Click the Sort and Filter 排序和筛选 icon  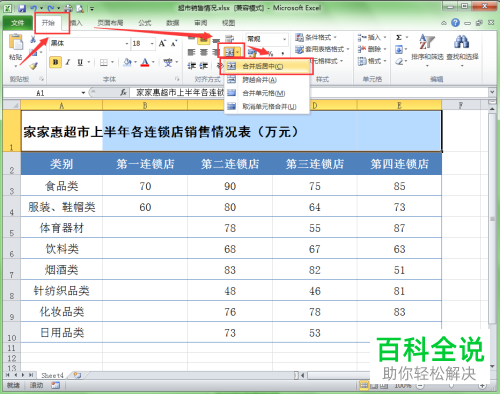click(427, 42)
